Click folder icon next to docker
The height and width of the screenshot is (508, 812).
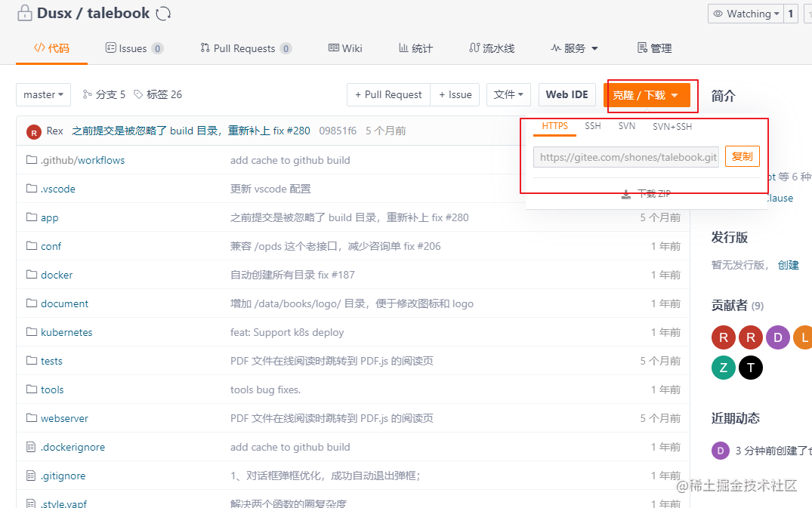point(32,274)
